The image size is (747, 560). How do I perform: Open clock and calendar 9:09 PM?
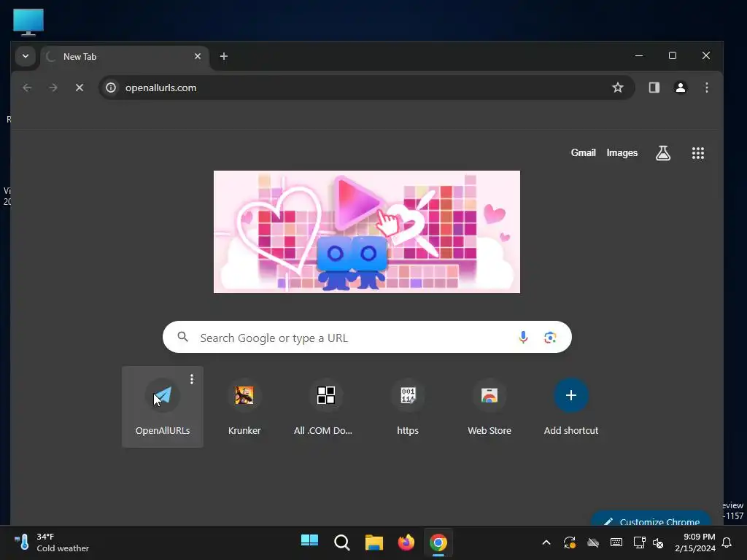coord(695,542)
